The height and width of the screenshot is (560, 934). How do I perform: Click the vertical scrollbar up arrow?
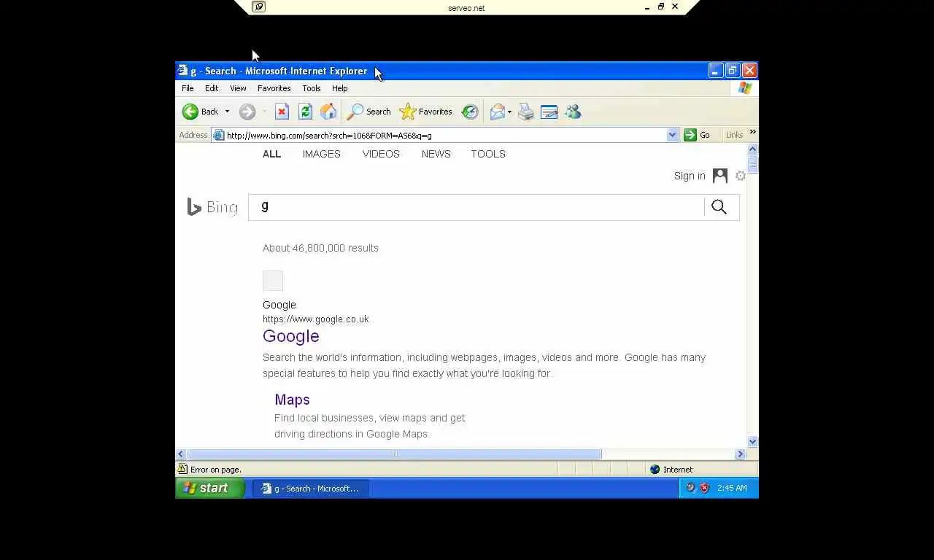(x=752, y=149)
